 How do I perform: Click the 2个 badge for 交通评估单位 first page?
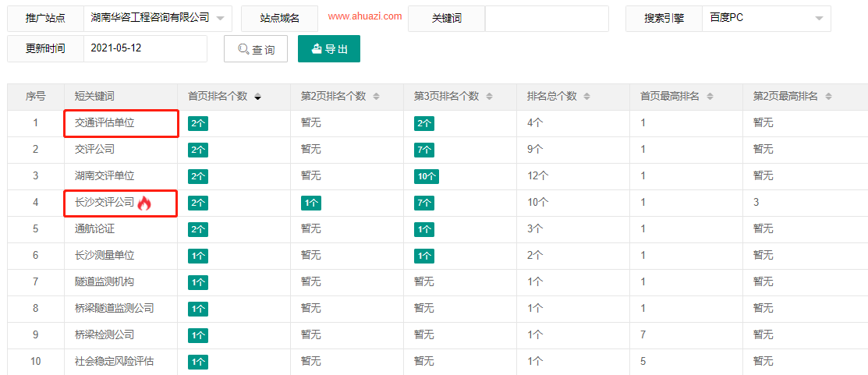[x=198, y=123]
